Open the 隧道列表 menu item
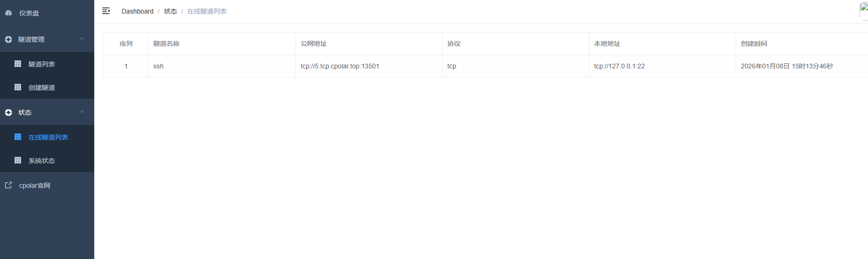Screen dimensions: 868x259 tap(42, 64)
